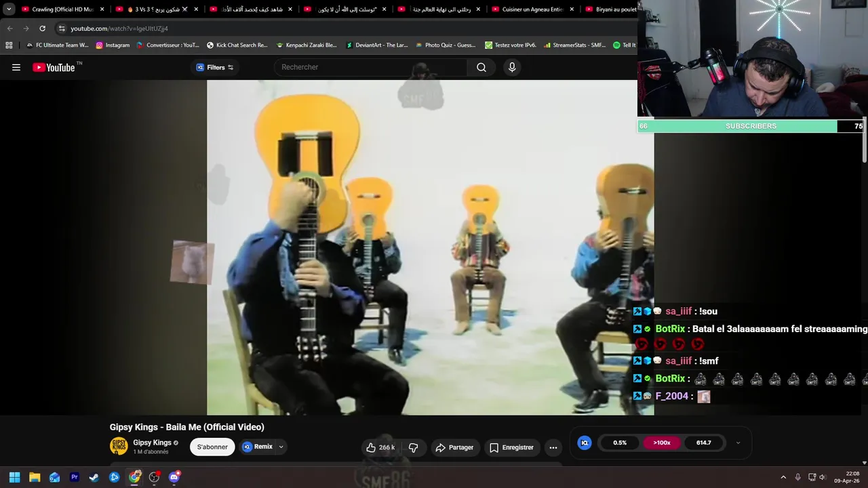Screen dimensions: 868x488
Task: Go to the YouTube home logo
Action: (x=54, y=67)
